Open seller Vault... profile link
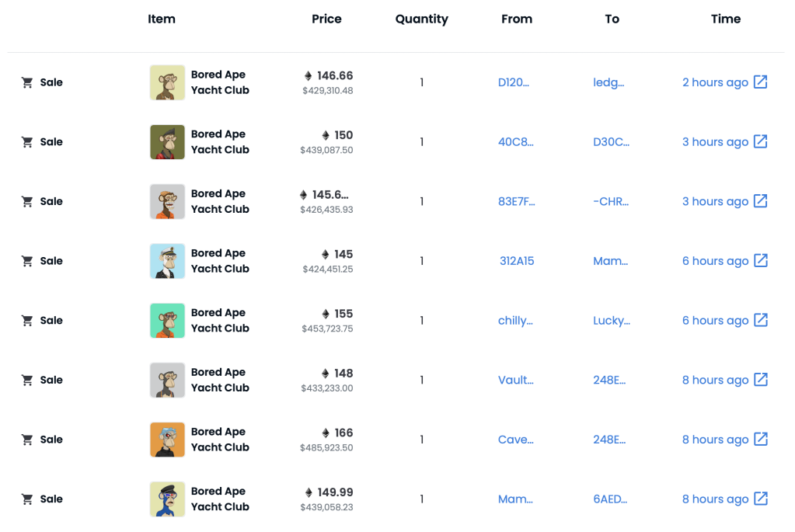The image size is (795, 532). 515,380
